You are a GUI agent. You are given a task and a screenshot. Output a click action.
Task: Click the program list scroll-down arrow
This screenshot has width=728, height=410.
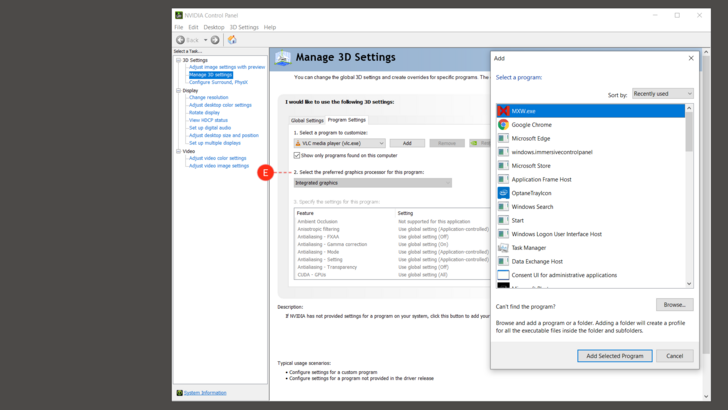pos(689,284)
